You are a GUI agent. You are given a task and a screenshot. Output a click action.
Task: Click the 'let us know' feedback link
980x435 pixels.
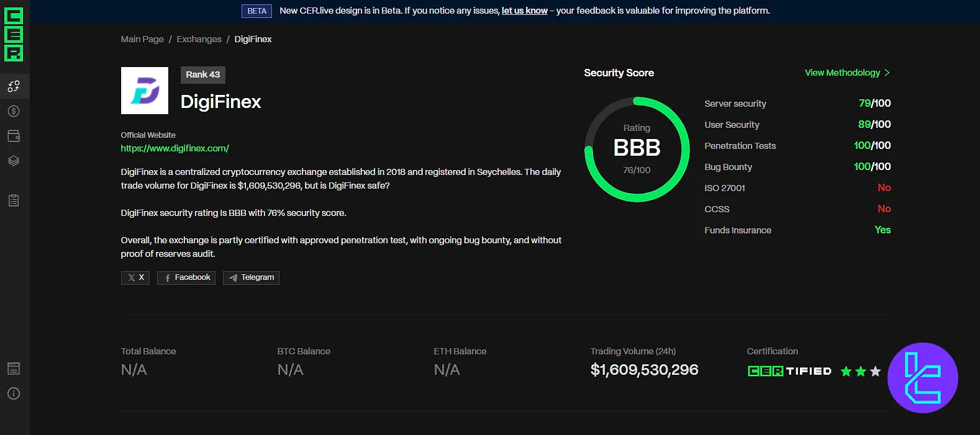coord(525,11)
